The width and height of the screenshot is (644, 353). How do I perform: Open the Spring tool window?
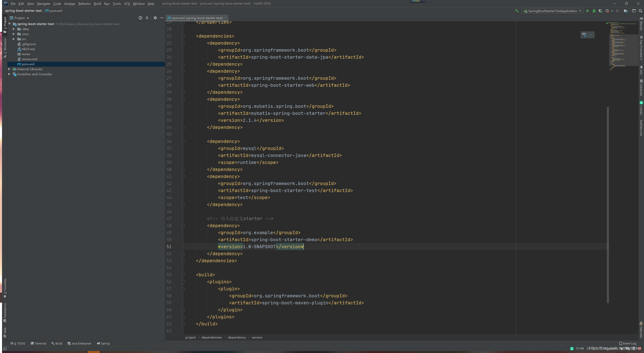click(103, 343)
